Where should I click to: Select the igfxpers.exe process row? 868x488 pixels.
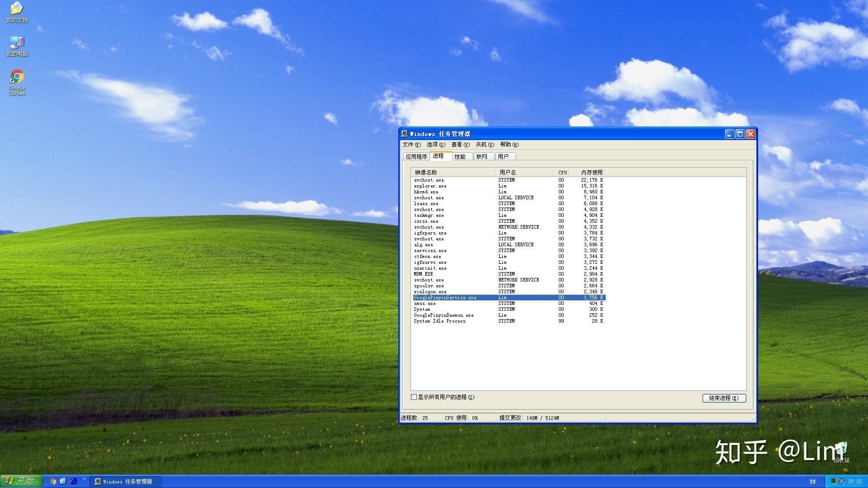[x=509, y=233]
